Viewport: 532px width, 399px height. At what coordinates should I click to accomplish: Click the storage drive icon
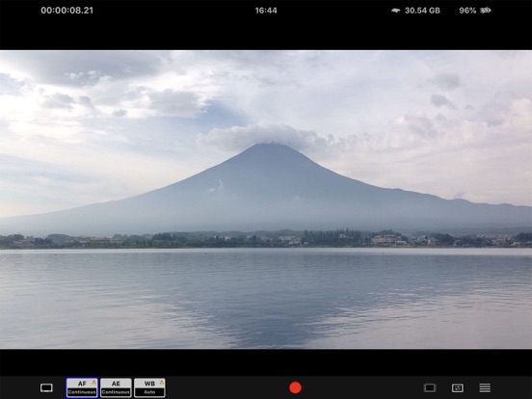pos(395,11)
